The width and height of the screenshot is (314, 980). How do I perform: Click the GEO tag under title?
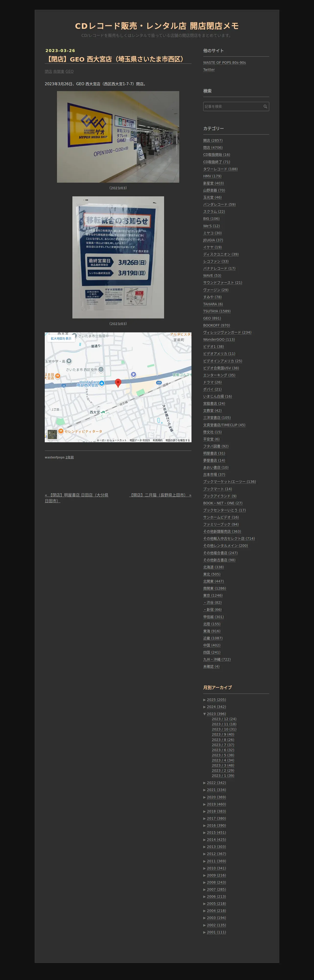click(x=69, y=72)
